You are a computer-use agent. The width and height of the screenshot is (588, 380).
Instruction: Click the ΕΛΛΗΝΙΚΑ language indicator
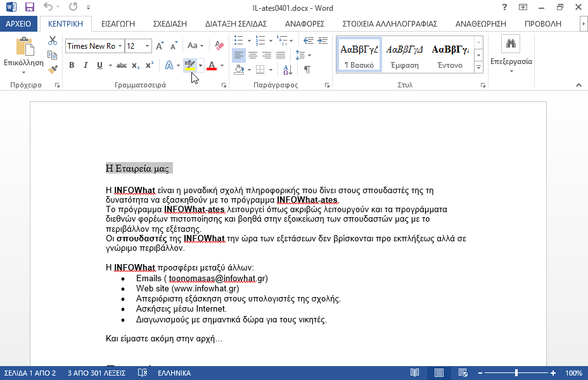coord(174,373)
